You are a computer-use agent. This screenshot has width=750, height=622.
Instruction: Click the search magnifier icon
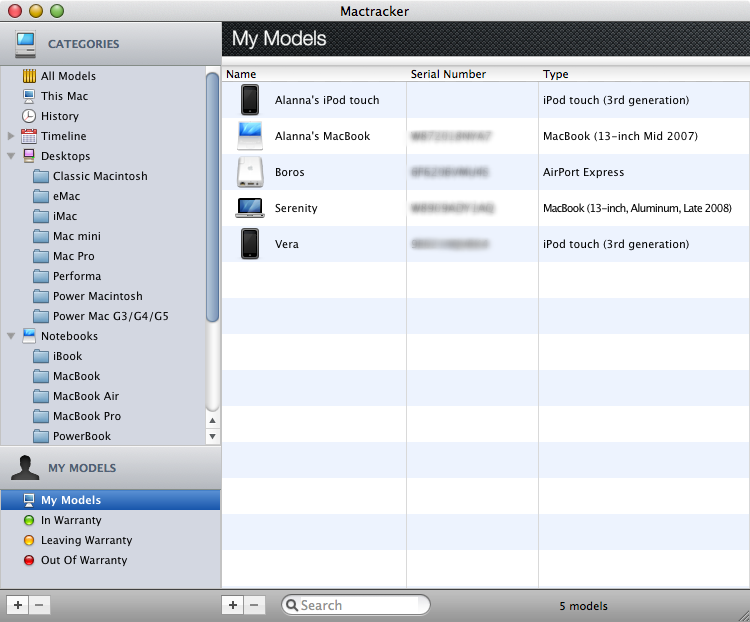click(x=292, y=605)
